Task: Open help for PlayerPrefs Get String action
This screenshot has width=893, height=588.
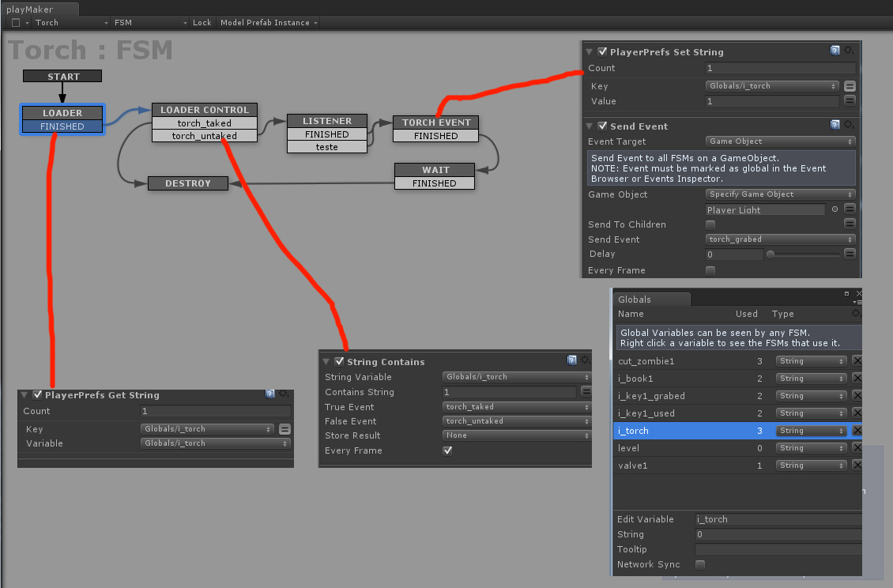Action: [x=270, y=394]
